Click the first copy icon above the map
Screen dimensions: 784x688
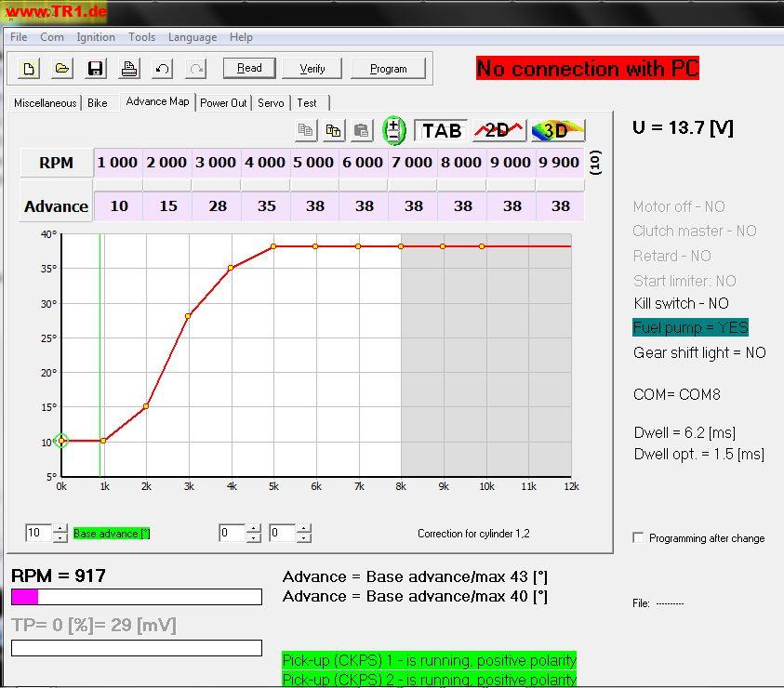point(305,130)
